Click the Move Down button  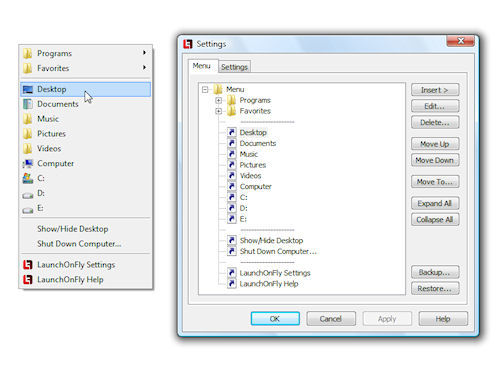(435, 160)
